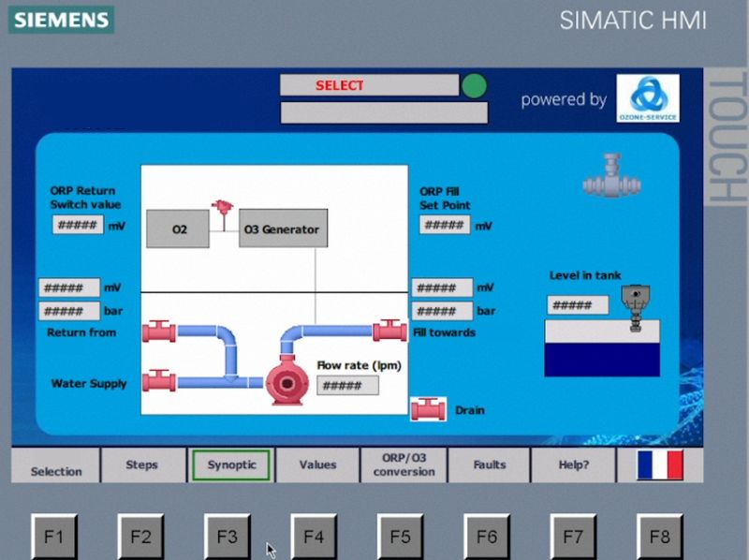Click the Drain label

(x=470, y=410)
